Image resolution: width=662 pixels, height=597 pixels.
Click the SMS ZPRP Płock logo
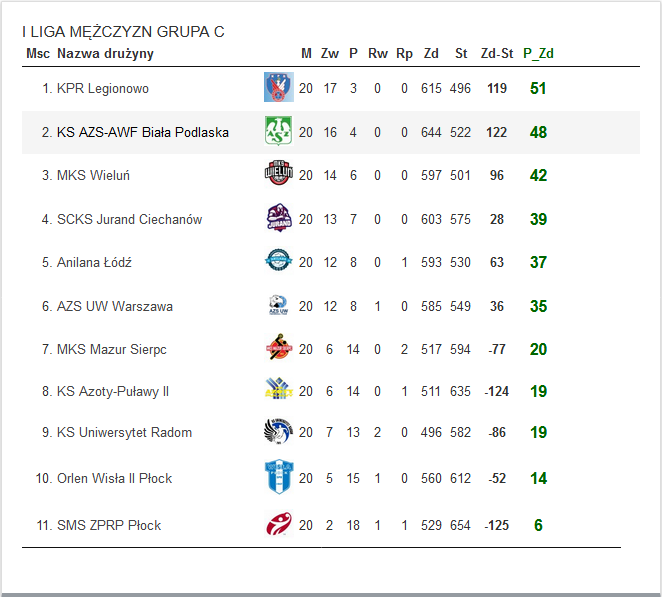pos(277,524)
